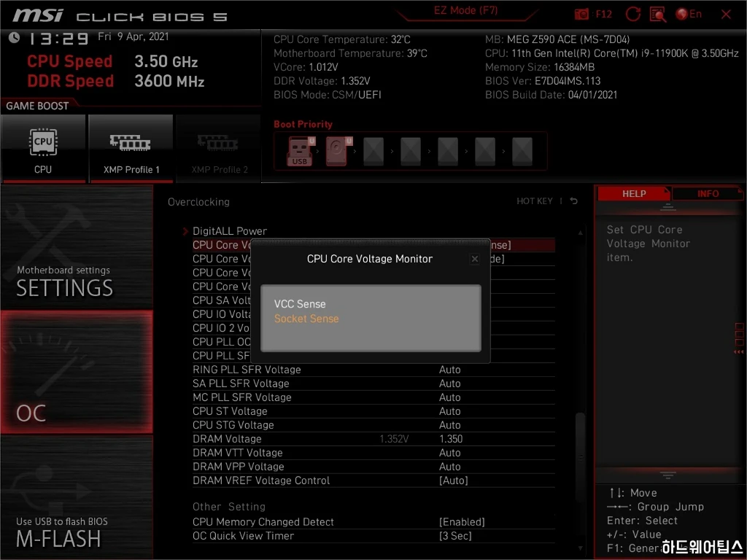
Task: Select DRAM VTT Voltage Auto value
Action: (x=449, y=452)
